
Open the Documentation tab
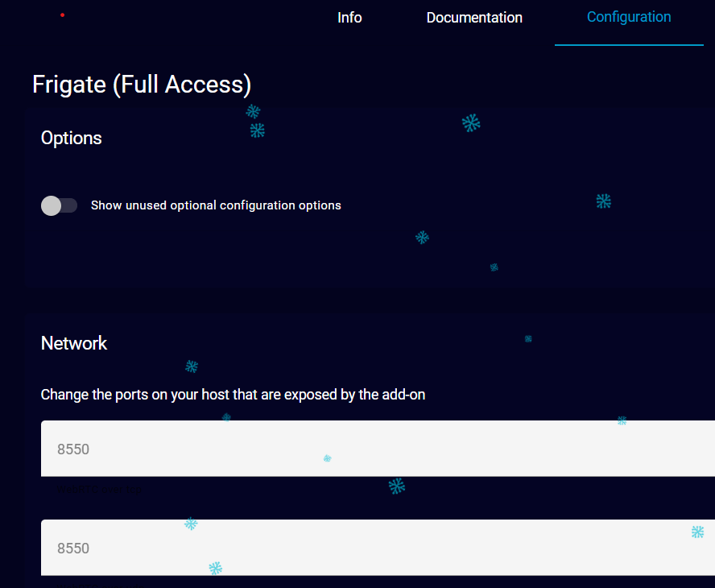pyautogui.click(x=474, y=18)
